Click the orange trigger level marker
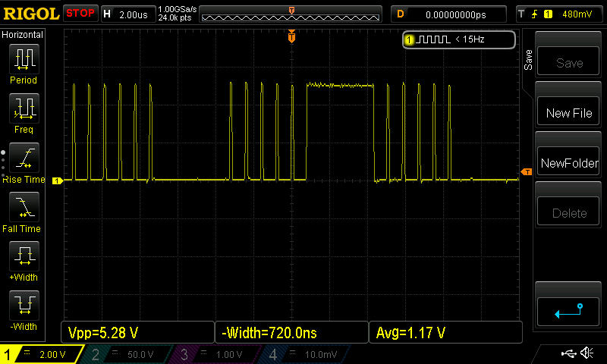 [526, 173]
